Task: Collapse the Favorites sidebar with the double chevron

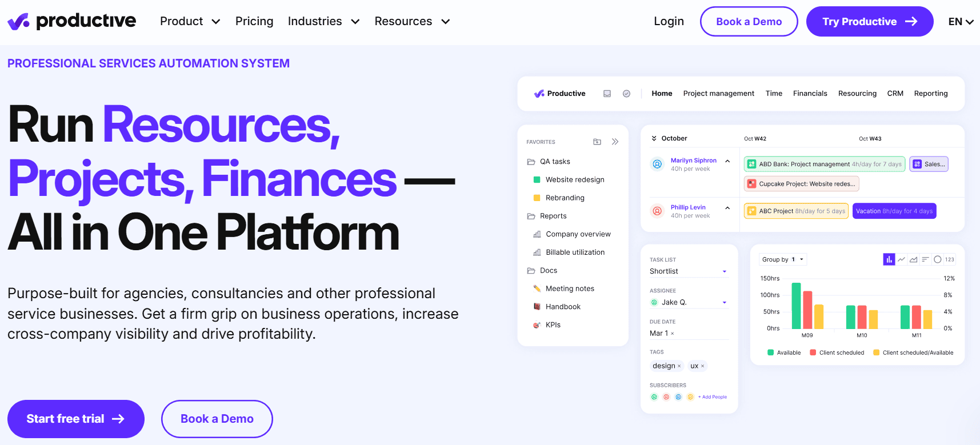Action: tap(615, 142)
